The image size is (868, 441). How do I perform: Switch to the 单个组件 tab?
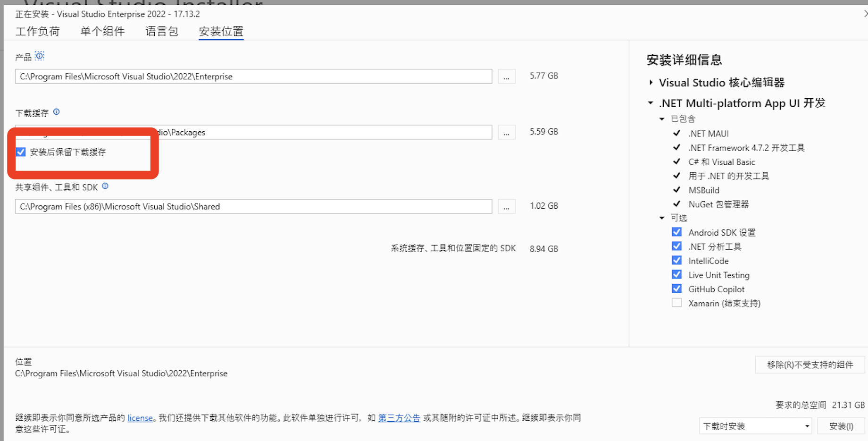[x=102, y=31]
